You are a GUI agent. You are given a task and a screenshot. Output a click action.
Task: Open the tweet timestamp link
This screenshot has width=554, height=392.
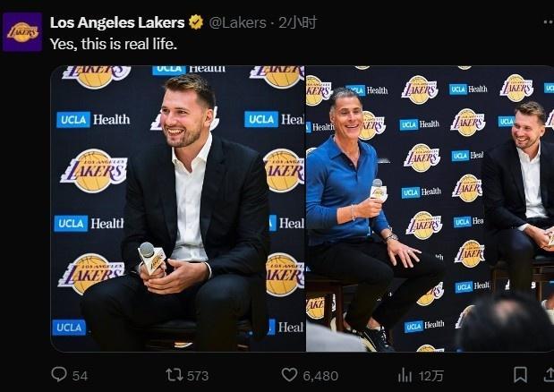click(x=297, y=22)
